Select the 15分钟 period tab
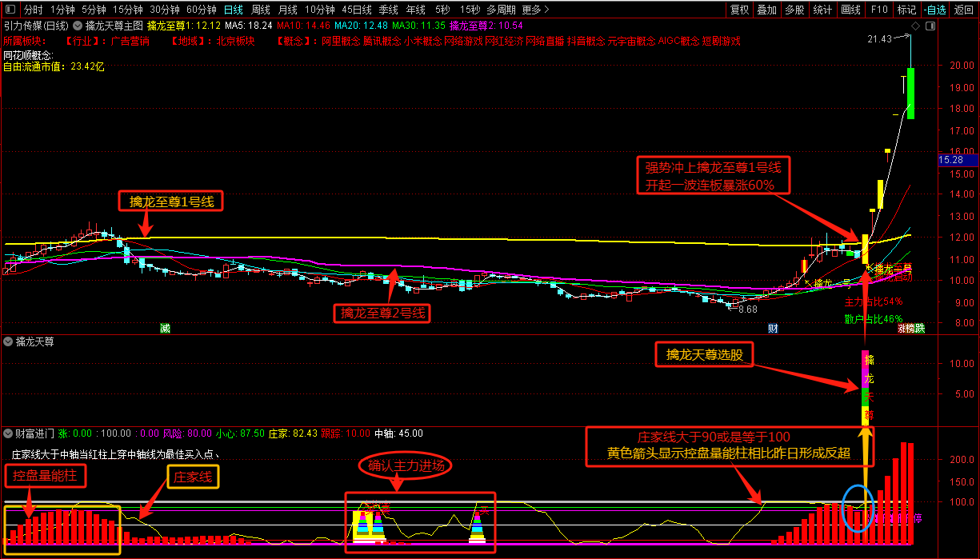This screenshot has width=980, height=559. (x=127, y=10)
